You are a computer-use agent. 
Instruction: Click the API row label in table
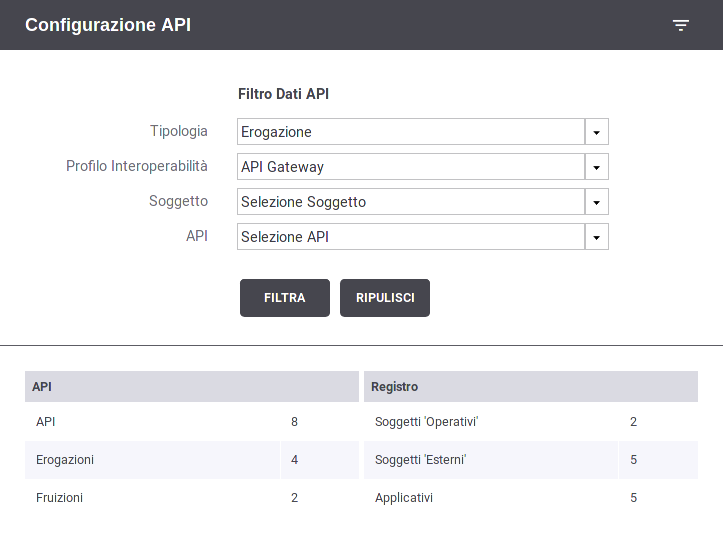(x=46, y=422)
